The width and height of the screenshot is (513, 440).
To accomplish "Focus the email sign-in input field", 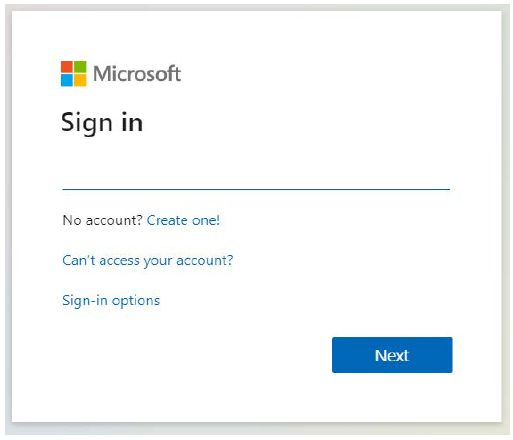I will point(256,176).
